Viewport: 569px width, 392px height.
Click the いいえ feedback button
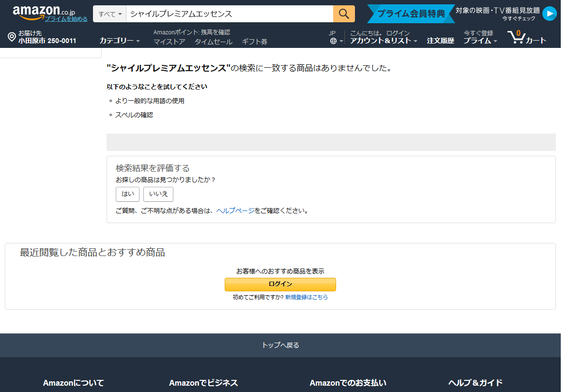click(158, 194)
